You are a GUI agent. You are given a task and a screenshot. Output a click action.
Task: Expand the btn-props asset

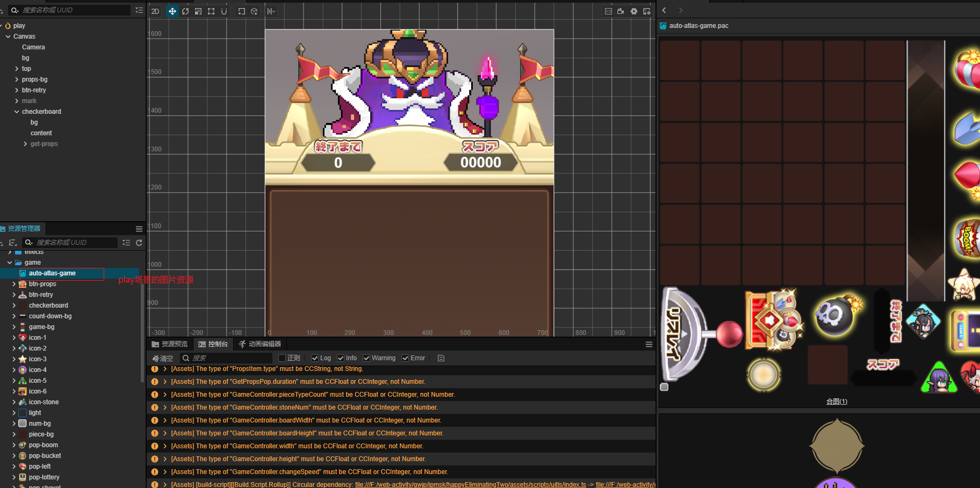coord(14,284)
